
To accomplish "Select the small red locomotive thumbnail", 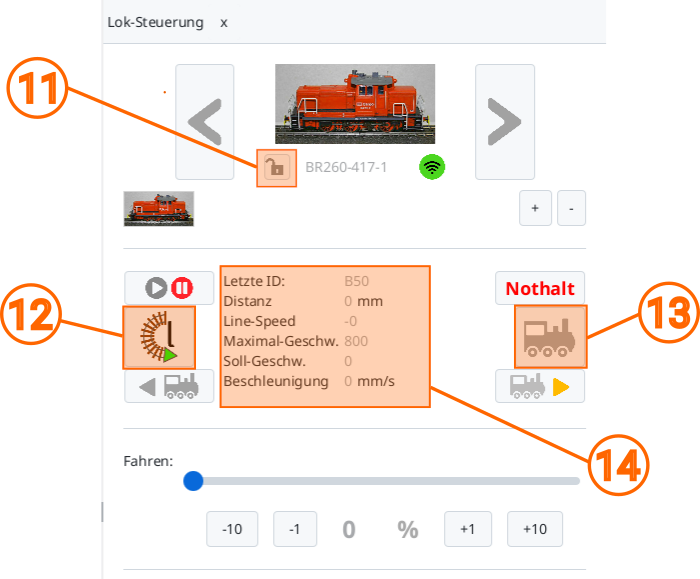I will [x=158, y=208].
